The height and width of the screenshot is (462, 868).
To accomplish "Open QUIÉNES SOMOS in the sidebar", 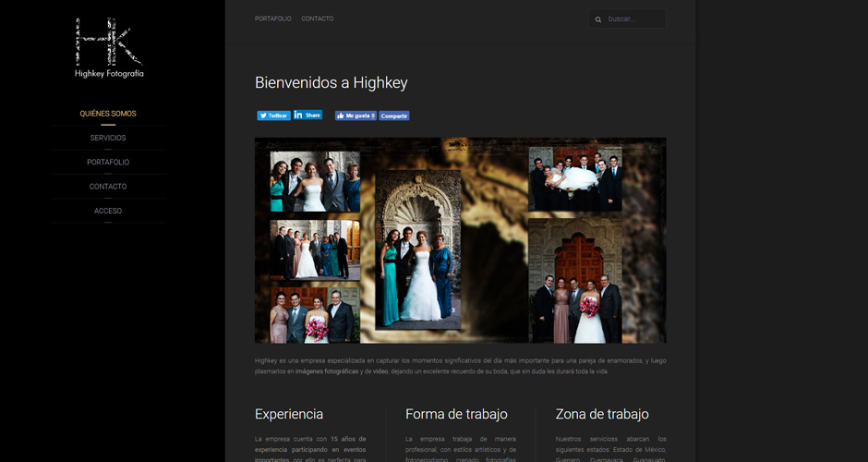I will pos(108,114).
